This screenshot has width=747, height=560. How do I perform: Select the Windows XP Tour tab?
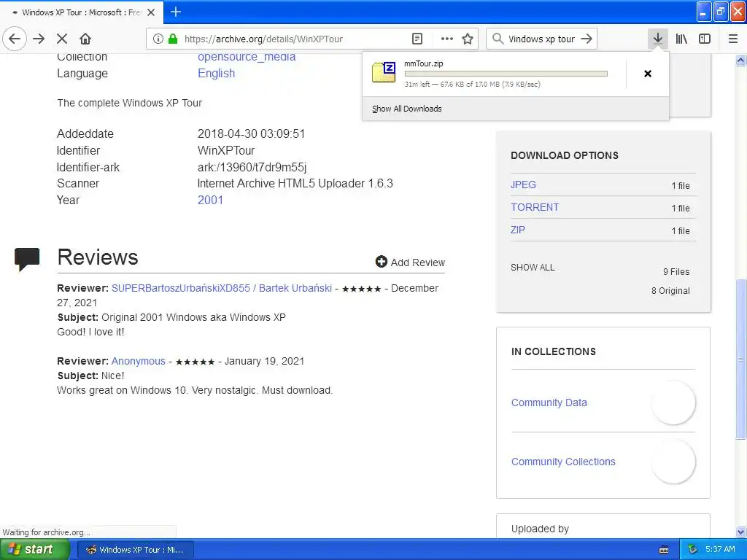pos(82,12)
